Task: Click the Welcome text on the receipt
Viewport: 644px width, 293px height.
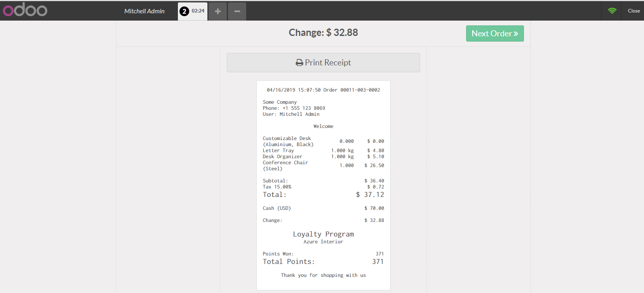Action: 323,126
